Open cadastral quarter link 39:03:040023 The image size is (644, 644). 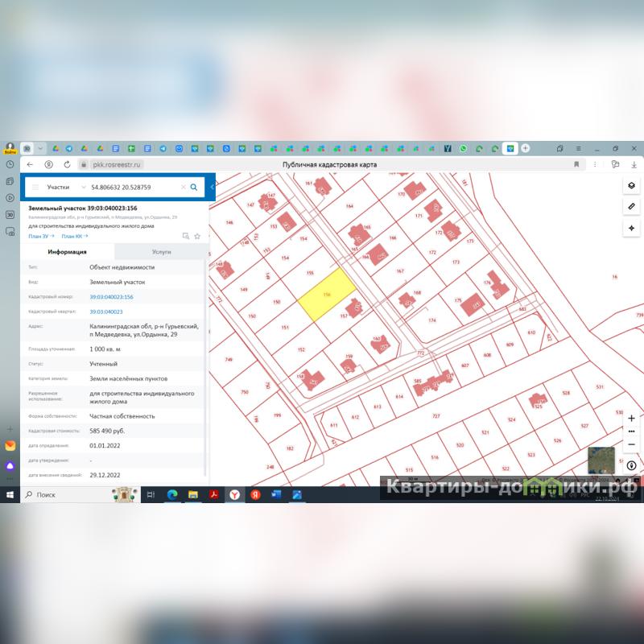[x=105, y=311]
